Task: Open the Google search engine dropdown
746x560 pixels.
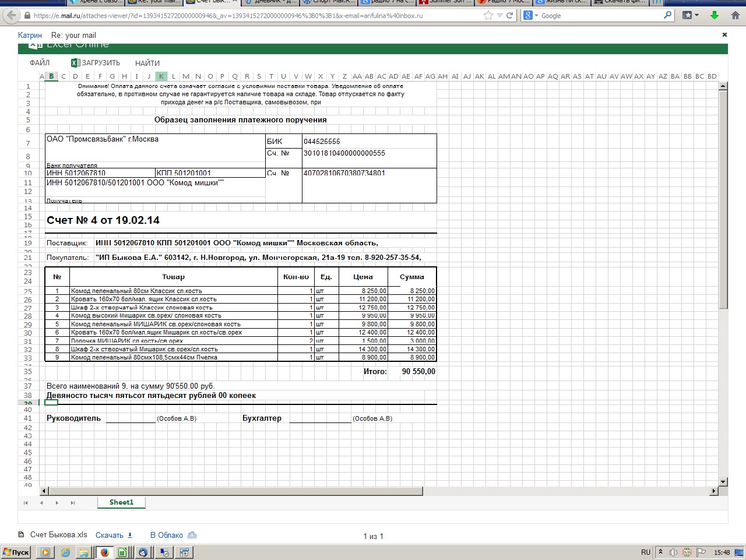Action: 536,16
